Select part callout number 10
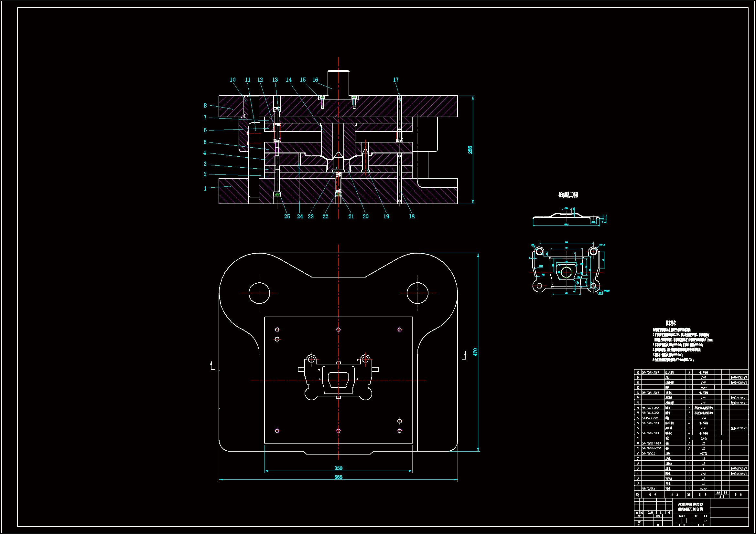756x534 pixels. 232,79
